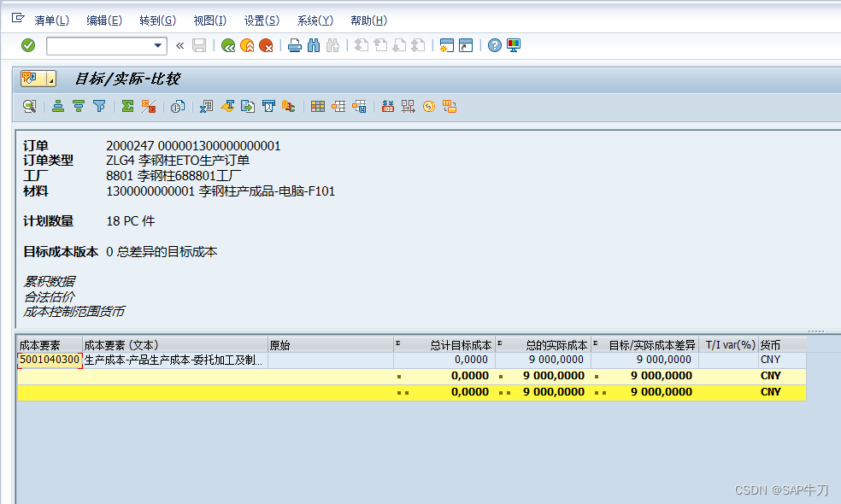The image size is (841, 504).
Task: Select the 货币 column header
Action: [783, 345]
